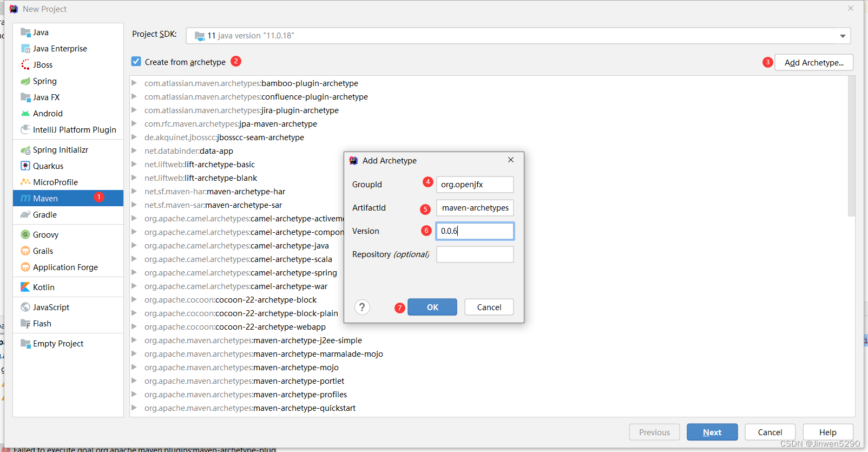The height and width of the screenshot is (452, 868).
Task: Select the Java FX icon
Action: (x=25, y=97)
